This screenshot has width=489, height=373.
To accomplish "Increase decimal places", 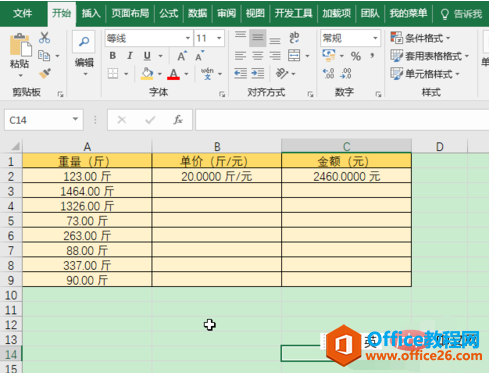I will coord(329,73).
